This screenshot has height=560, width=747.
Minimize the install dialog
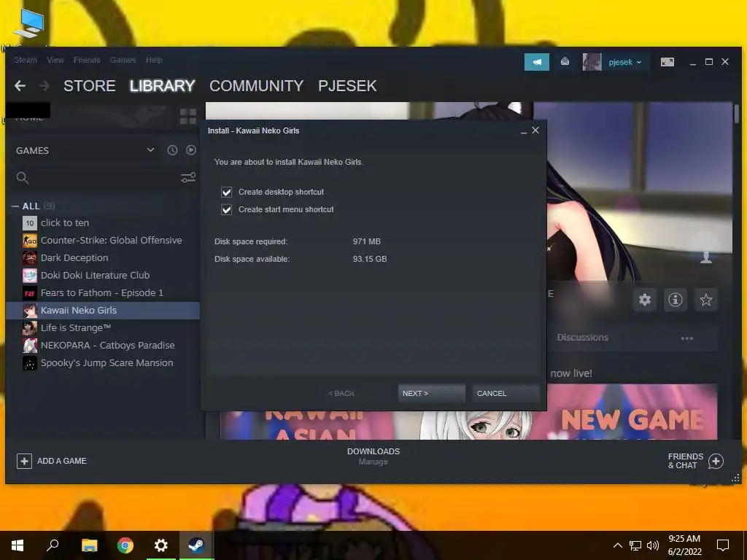coord(524,131)
